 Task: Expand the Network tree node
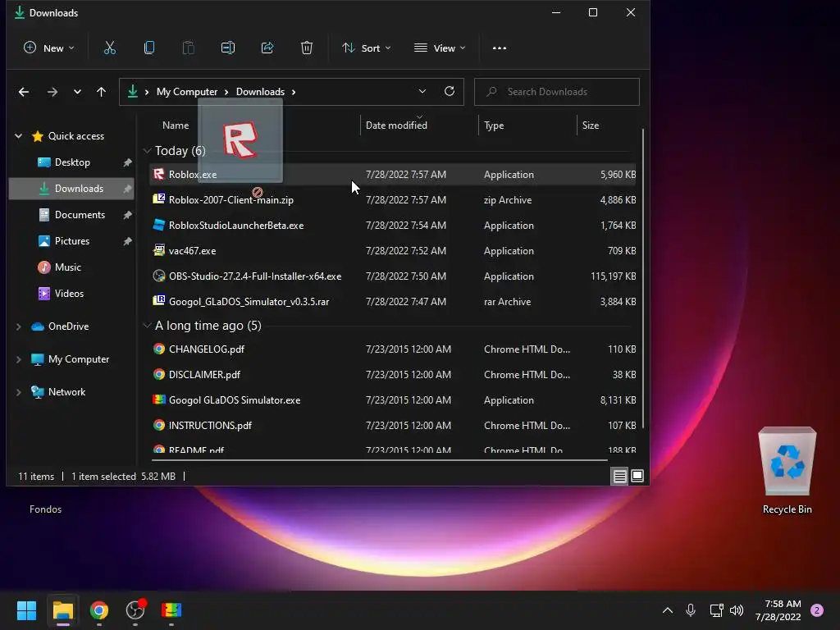point(19,392)
